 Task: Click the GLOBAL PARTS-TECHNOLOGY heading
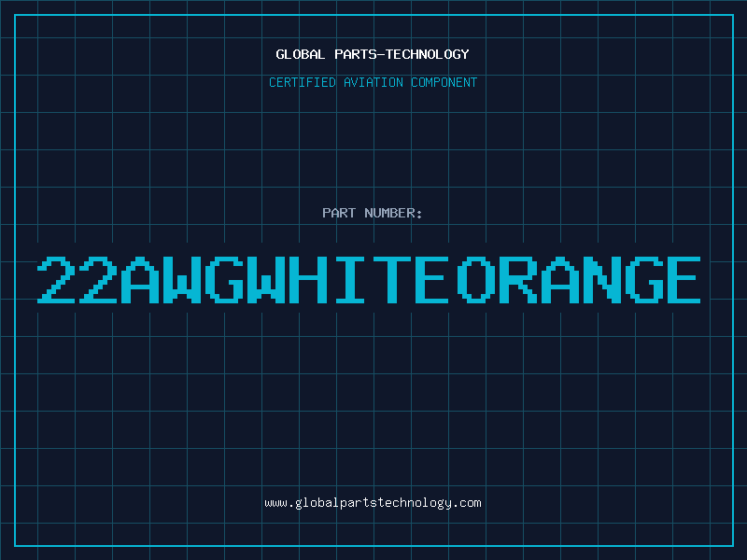click(x=373, y=54)
